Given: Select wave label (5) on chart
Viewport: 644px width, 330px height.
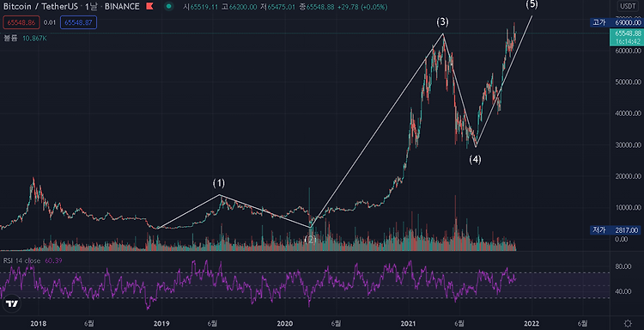Looking at the screenshot, I should [x=531, y=5].
